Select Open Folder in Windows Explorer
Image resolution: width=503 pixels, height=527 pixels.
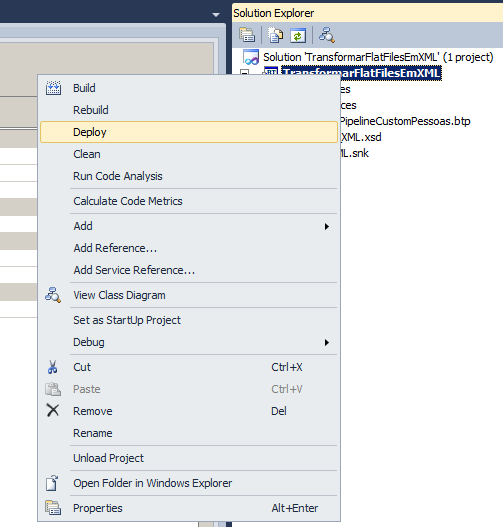click(188, 483)
